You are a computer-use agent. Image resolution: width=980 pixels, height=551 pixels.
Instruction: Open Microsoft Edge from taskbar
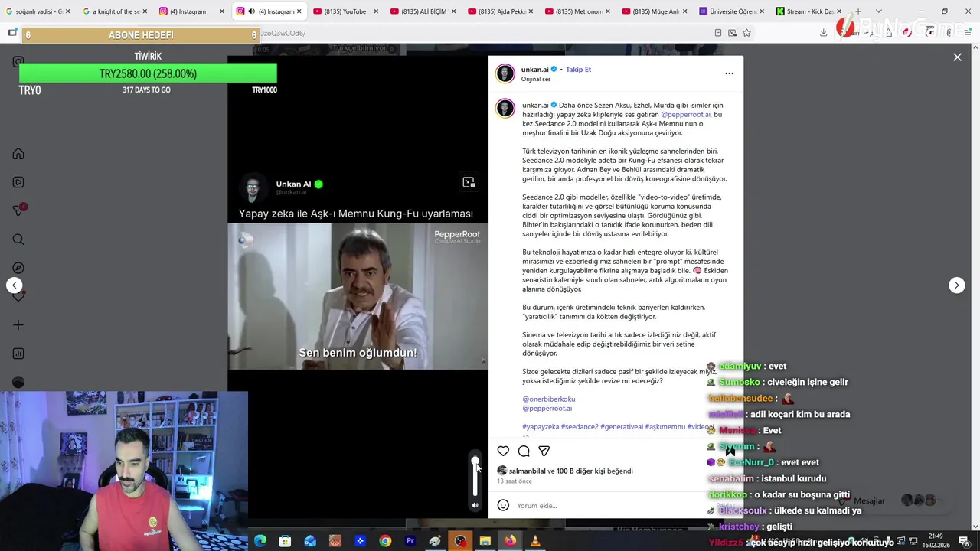point(260,541)
